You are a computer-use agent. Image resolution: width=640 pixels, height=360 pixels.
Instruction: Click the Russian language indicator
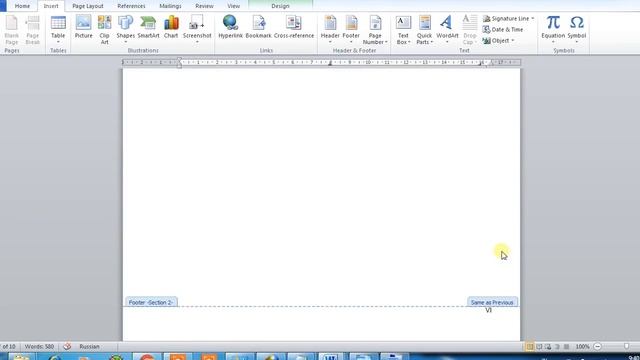(89, 346)
